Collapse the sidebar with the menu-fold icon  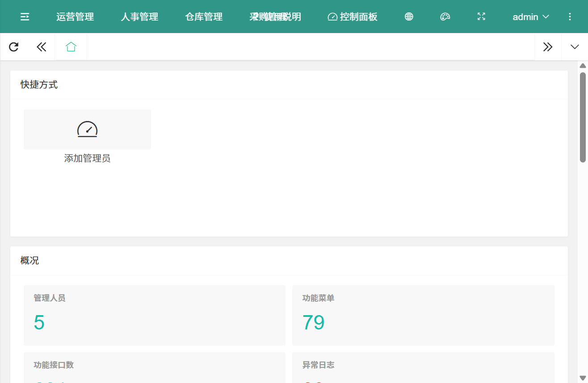point(25,17)
